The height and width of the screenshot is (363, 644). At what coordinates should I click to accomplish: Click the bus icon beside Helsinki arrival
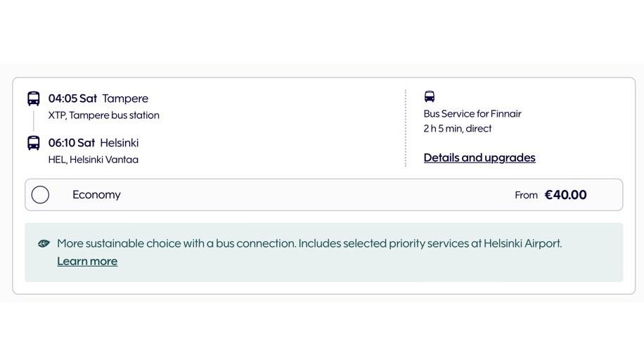34,143
